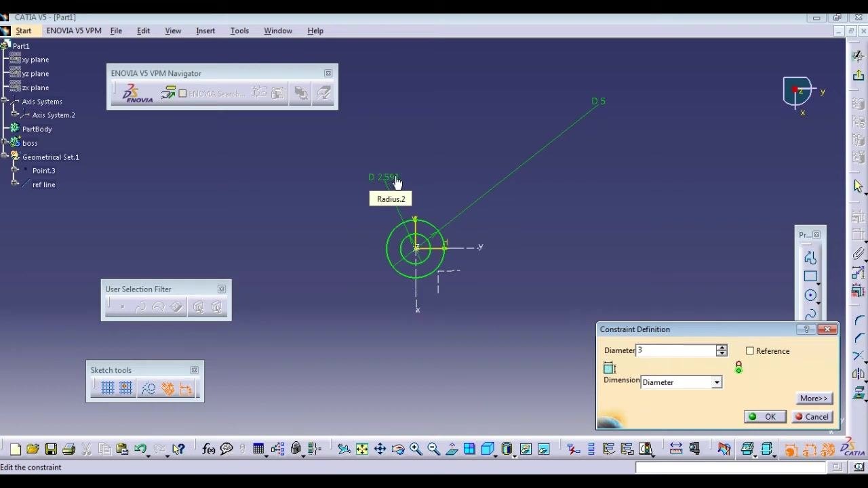The image size is (868, 488).
Task: Toggle Construction/Standard Element in Sketch tools
Action: [x=149, y=388]
